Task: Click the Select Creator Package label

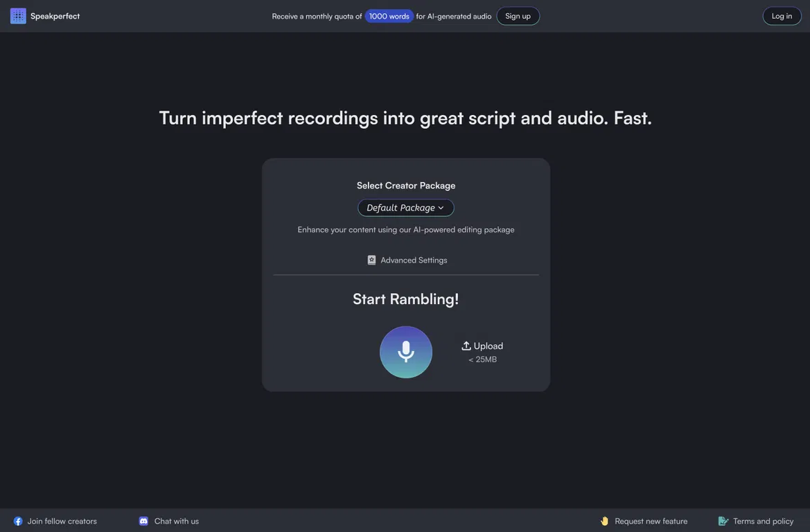Action: (x=405, y=186)
